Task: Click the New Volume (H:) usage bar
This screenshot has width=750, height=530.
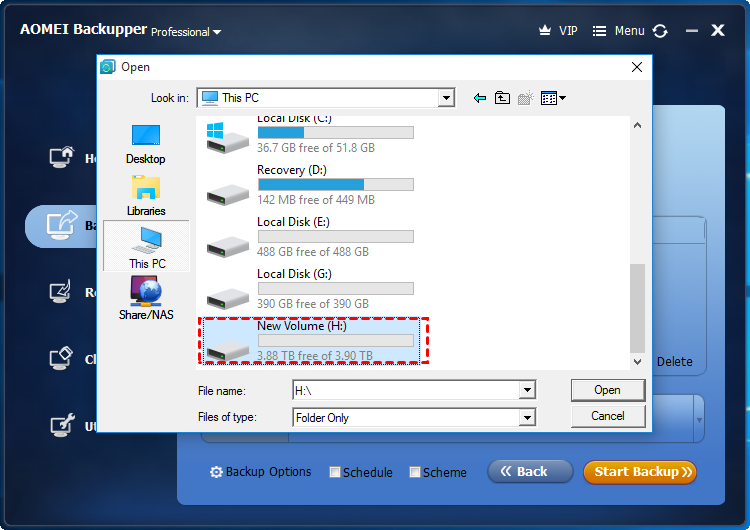Action: (x=336, y=341)
